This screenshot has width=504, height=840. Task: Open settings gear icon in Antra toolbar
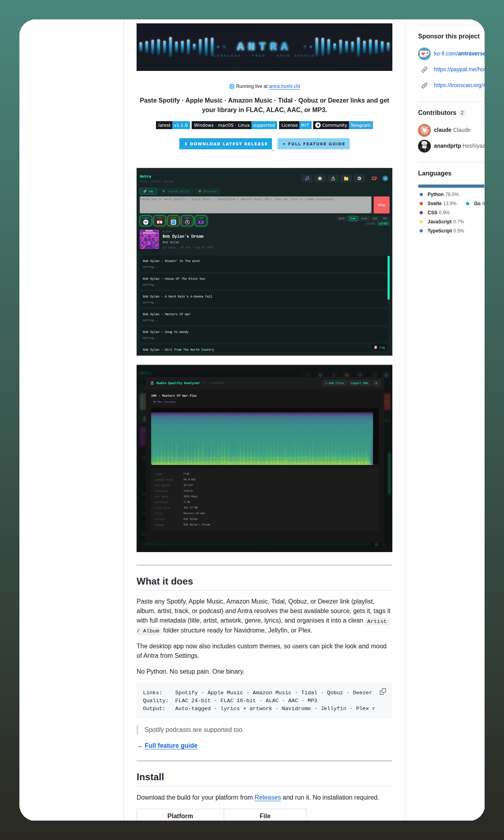pyautogui.click(x=359, y=179)
